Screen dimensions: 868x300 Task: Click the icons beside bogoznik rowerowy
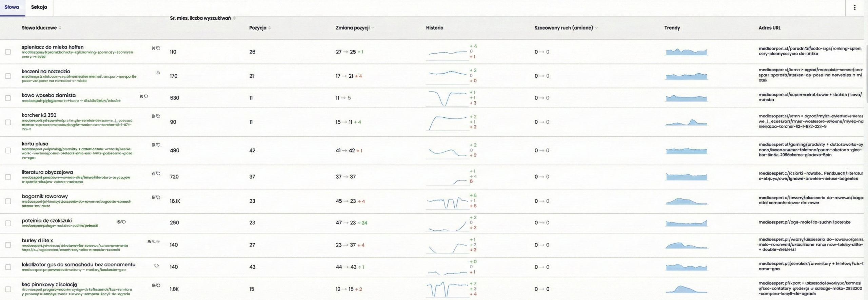[x=156, y=197]
